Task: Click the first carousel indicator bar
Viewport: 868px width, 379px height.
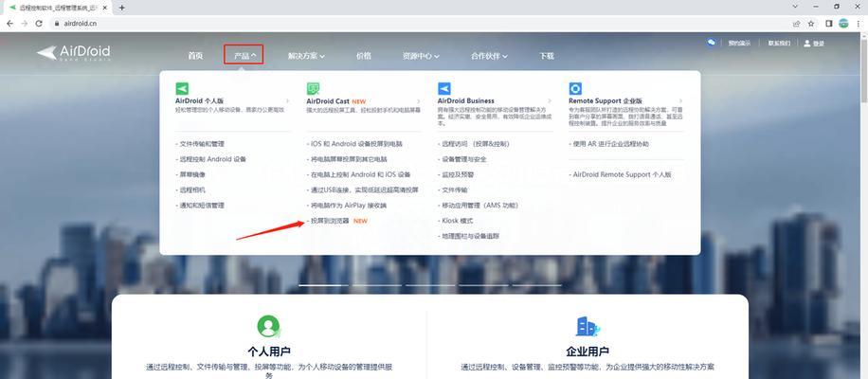Action: coord(324,285)
